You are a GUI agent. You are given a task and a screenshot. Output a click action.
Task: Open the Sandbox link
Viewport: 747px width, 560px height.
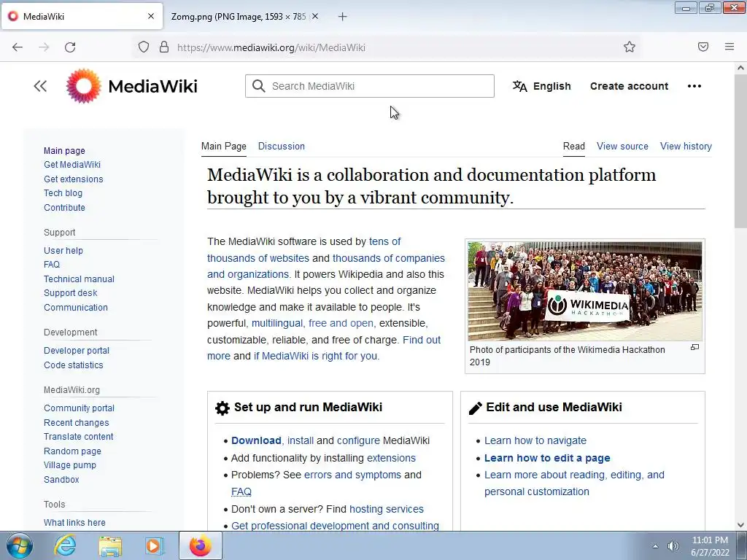(x=61, y=480)
